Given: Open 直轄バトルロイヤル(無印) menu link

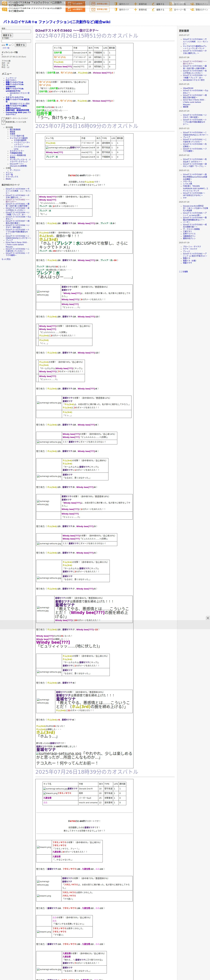Looking at the screenshot, I should [16, 106].
